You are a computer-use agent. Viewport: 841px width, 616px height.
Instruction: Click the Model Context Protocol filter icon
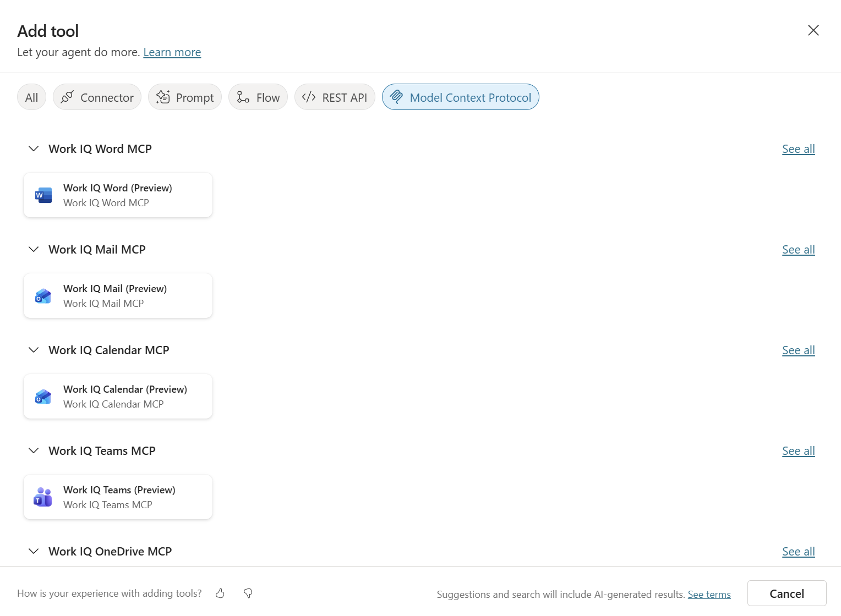click(x=395, y=97)
